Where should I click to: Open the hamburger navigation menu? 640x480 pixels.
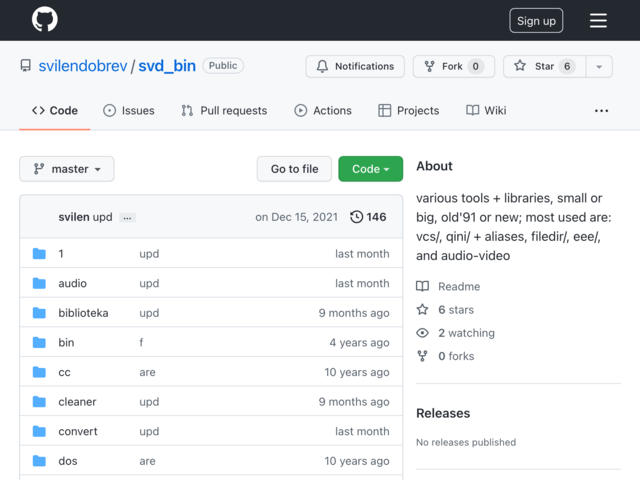tap(598, 20)
